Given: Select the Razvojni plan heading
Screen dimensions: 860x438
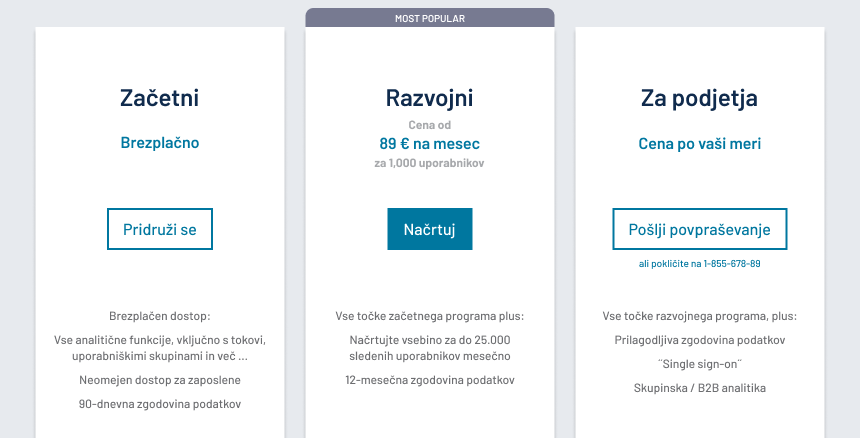Looking at the screenshot, I should (429, 98).
